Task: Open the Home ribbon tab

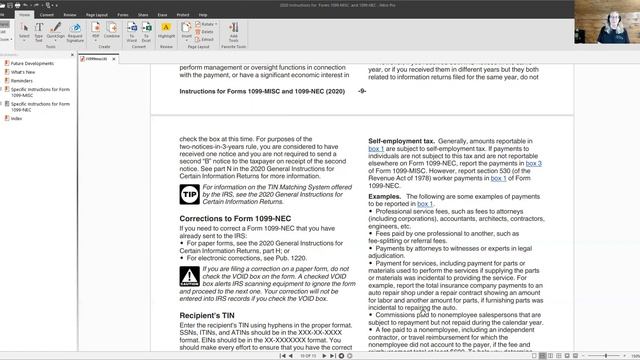Action: point(24,15)
